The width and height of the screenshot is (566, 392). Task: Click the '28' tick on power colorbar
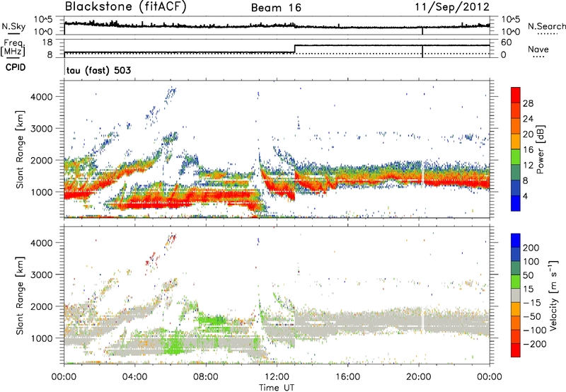coord(528,103)
